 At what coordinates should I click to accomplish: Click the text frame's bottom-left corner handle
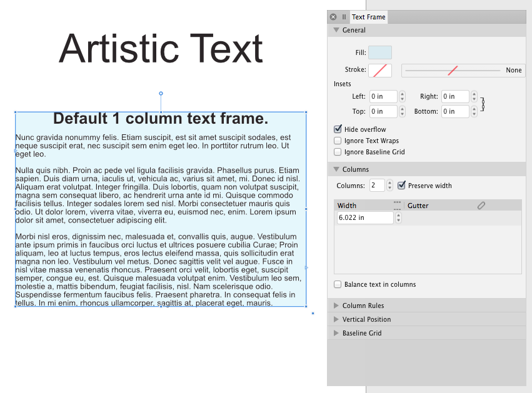[x=15, y=307]
